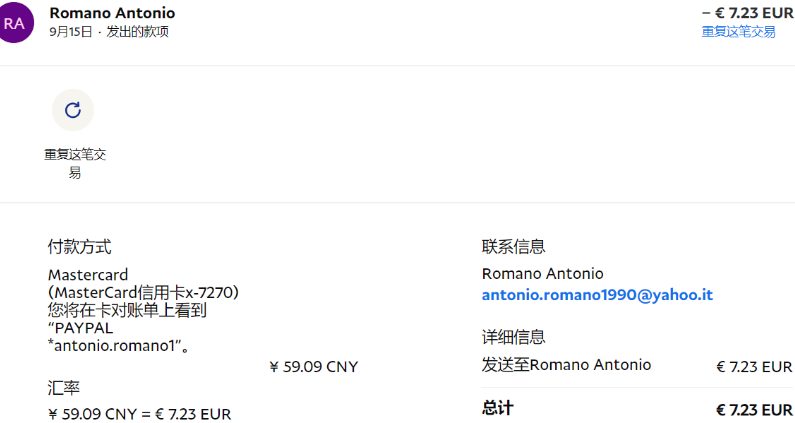
Task: Click Romano Antonio under contact info
Action: click(x=542, y=274)
